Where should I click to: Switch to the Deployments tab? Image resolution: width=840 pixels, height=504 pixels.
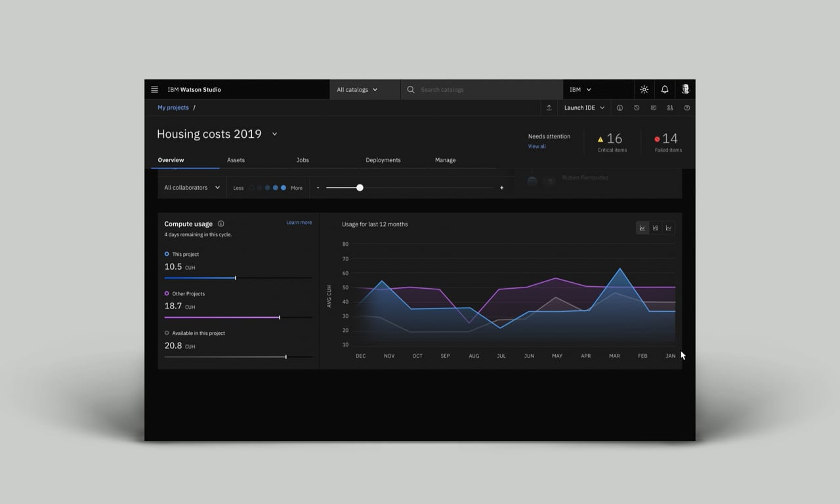(x=383, y=160)
